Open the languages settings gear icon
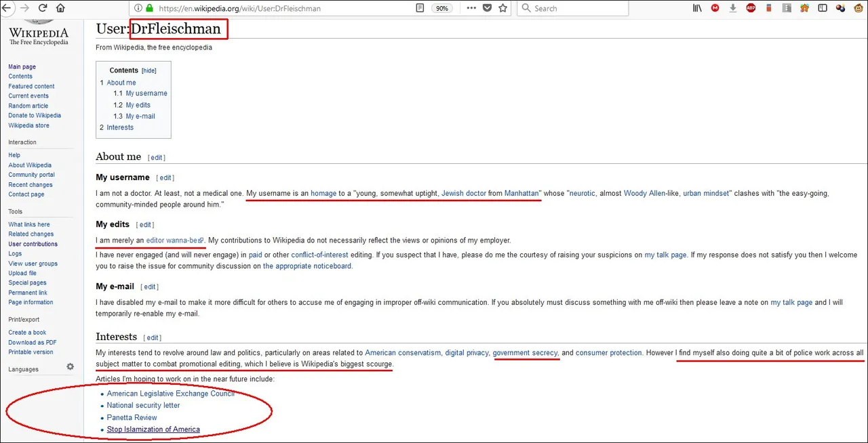 [x=70, y=366]
